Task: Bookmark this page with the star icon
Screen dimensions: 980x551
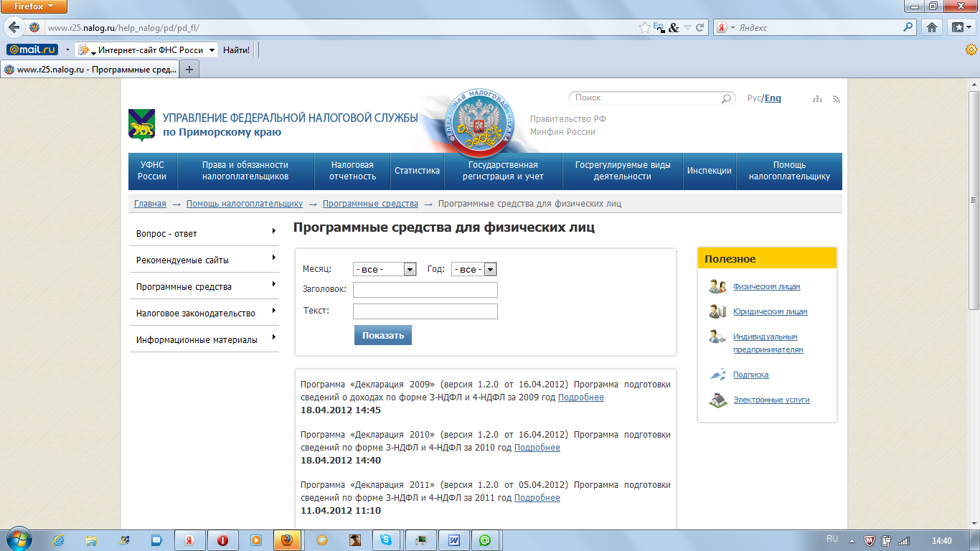Action: click(645, 28)
